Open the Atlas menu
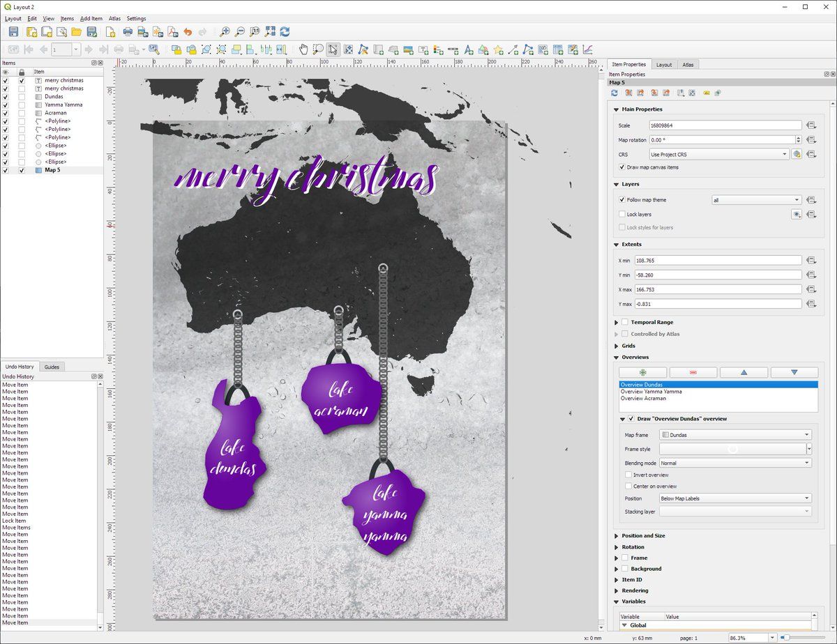Screen dimensions: 837x644 coord(114,19)
